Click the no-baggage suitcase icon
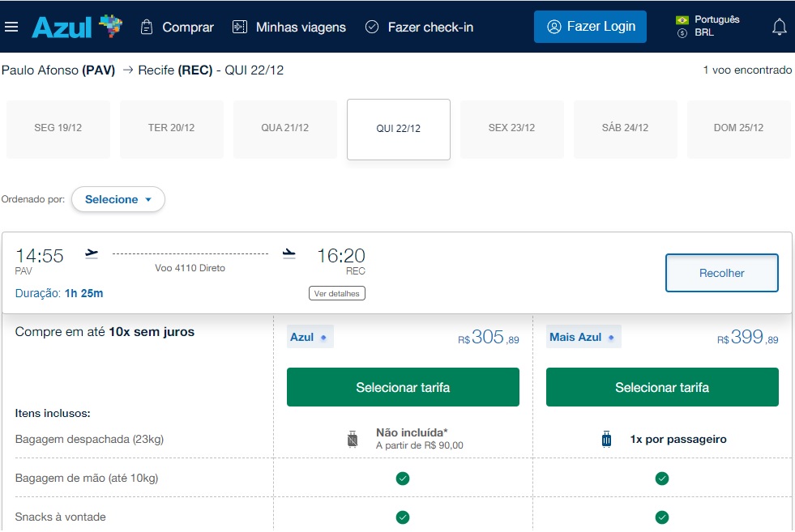 click(352, 440)
